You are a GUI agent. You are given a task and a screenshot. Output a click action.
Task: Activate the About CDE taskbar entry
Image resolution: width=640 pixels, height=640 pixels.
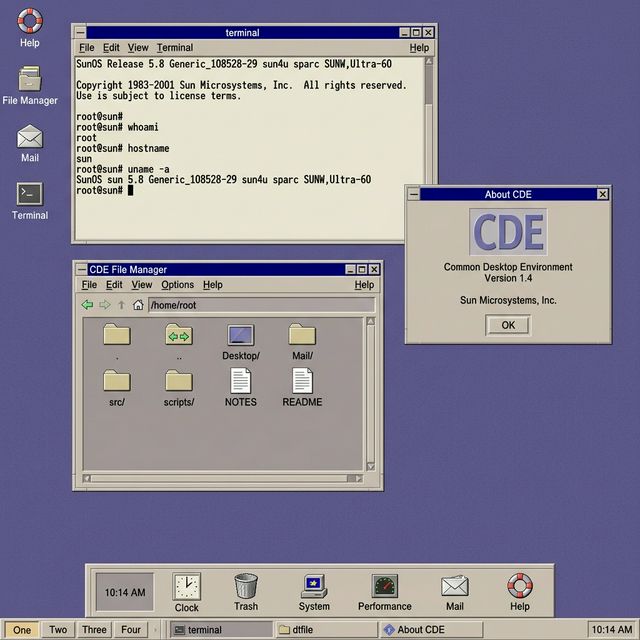tap(432, 629)
